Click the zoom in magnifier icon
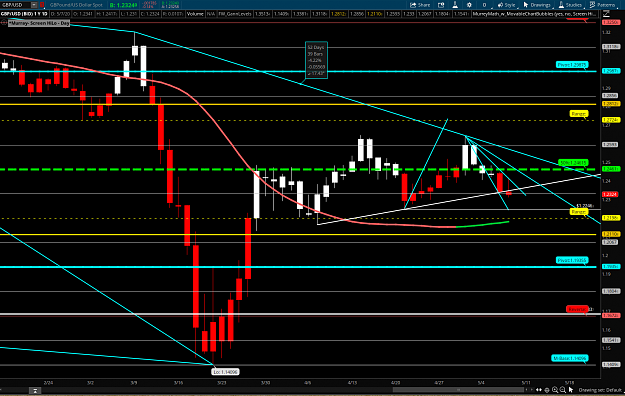625x396 pixels. (x=555, y=390)
